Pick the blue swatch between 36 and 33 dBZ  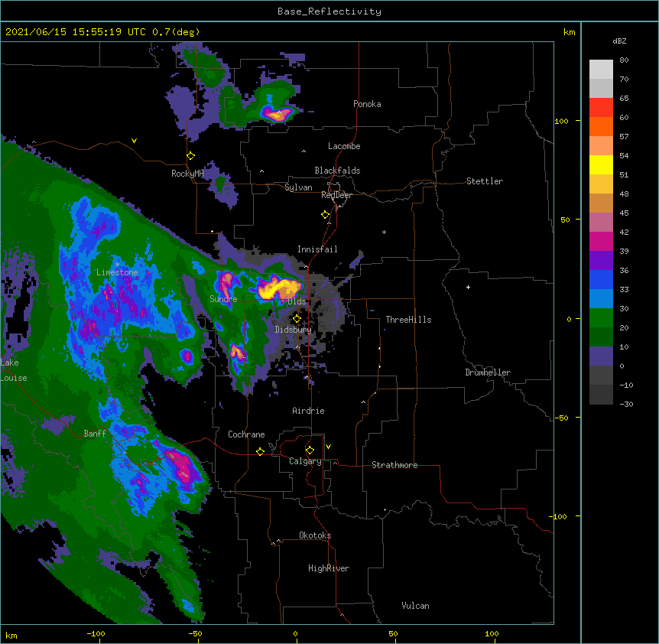point(601,279)
